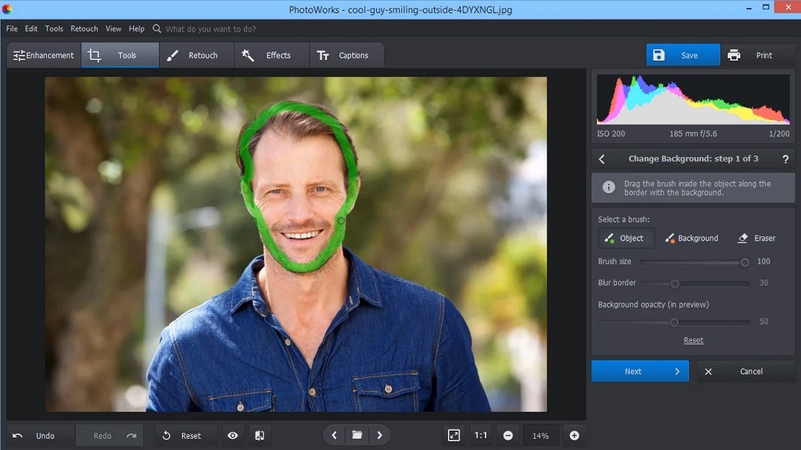The height and width of the screenshot is (450, 801).
Task: Click the 1/200 shutter speed label
Action: [x=779, y=134]
